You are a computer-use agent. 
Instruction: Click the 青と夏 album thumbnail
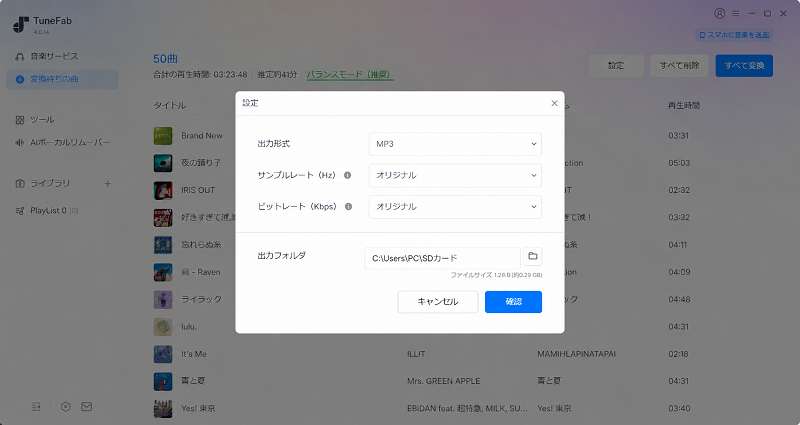(x=163, y=381)
